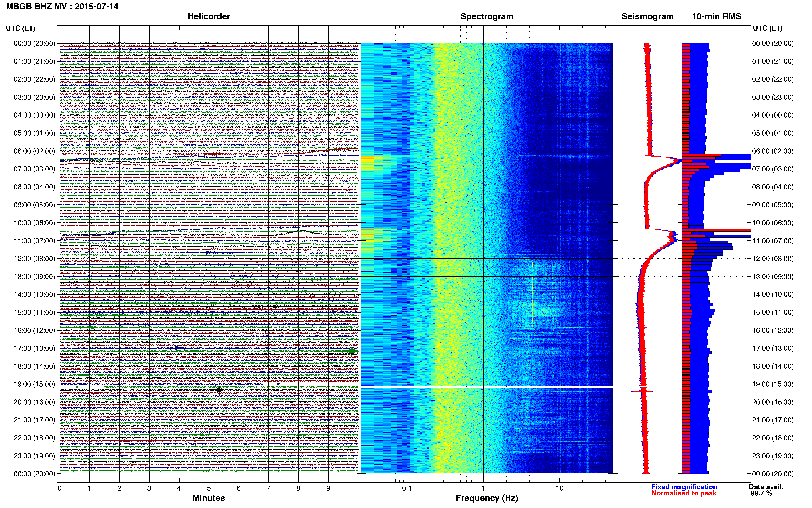Select the 'Spectrogram' panel heading
The image size is (812, 508).
pos(487,16)
